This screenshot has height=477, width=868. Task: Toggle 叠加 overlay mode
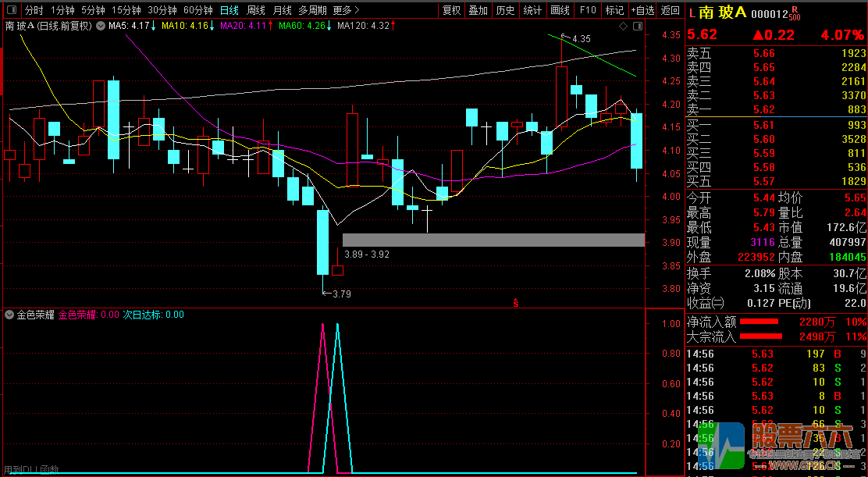[478, 11]
